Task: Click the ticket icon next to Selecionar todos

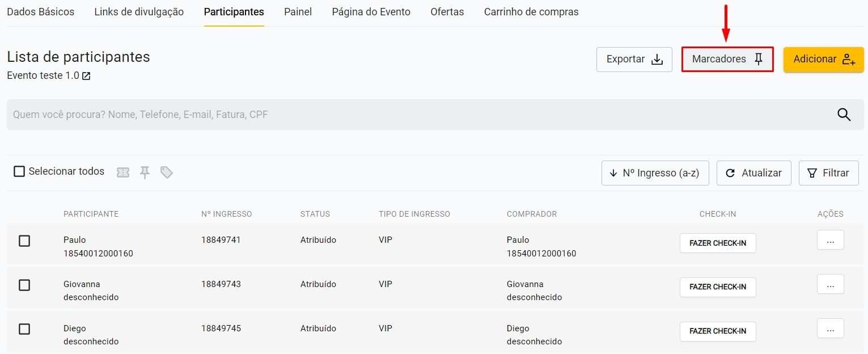Action: pyautogui.click(x=123, y=172)
